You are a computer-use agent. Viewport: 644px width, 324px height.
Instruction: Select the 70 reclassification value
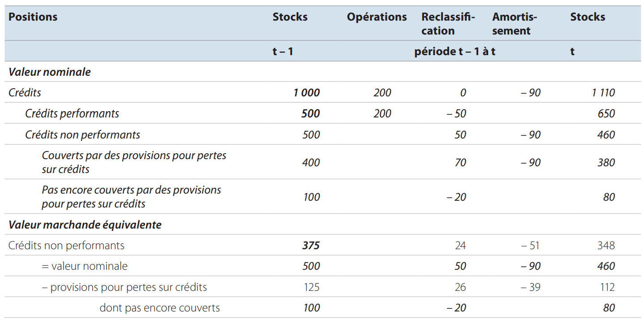click(460, 162)
